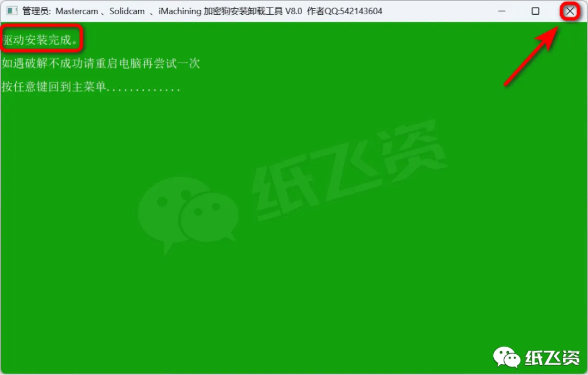Screen dimensions: 588x375
Task: Click the text "驱动安装完成。"
Action: (x=40, y=40)
